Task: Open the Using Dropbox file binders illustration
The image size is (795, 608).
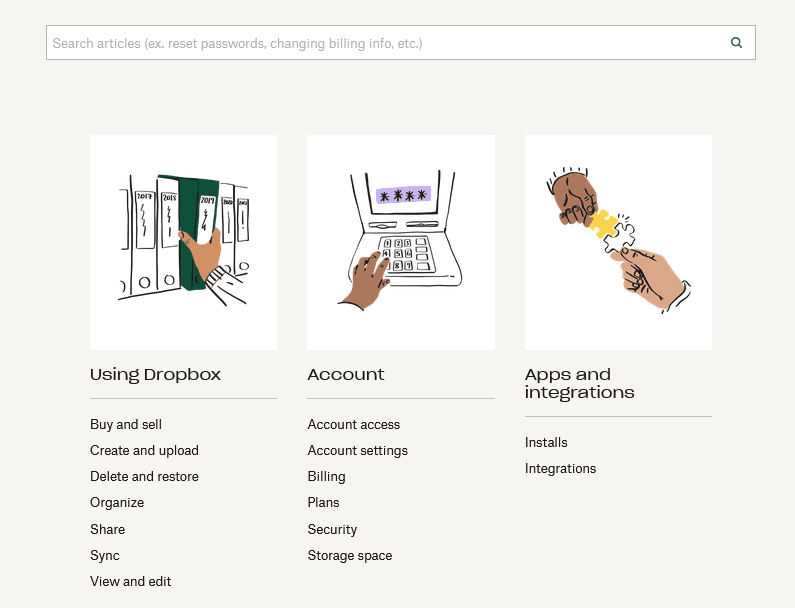Action: (183, 242)
